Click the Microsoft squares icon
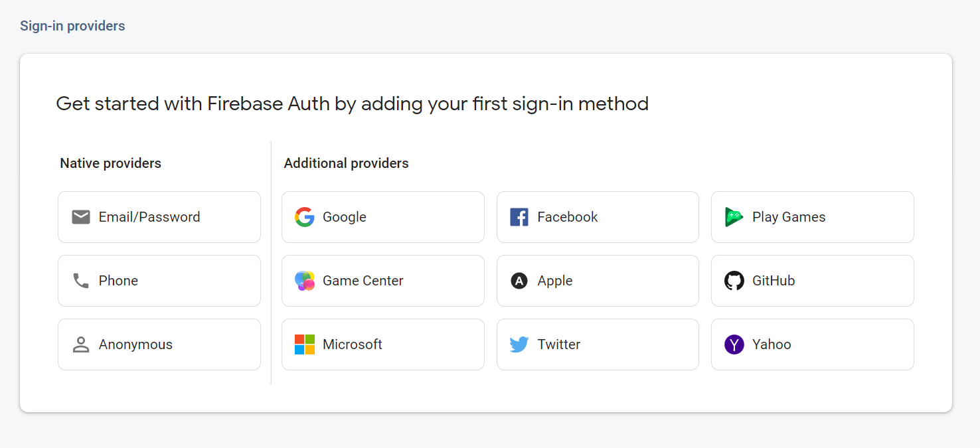Screen dimensions: 980x448 (x=304, y=344)
